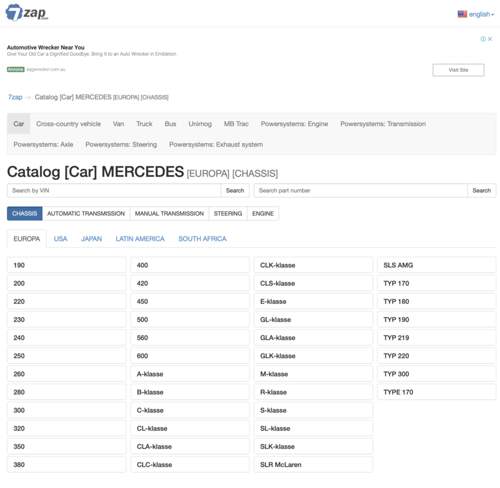The width and height of the screenshot is (500, 488).
Task: Click Search button for VIN
Action: [235, 190]
